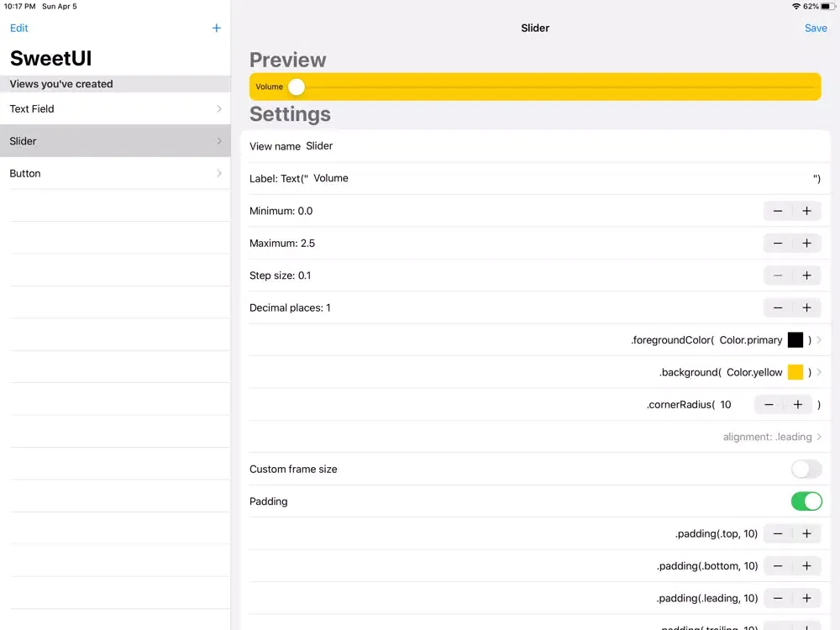Open the Button view row chevron
The image size is (840, 630).
coord(219,173)
